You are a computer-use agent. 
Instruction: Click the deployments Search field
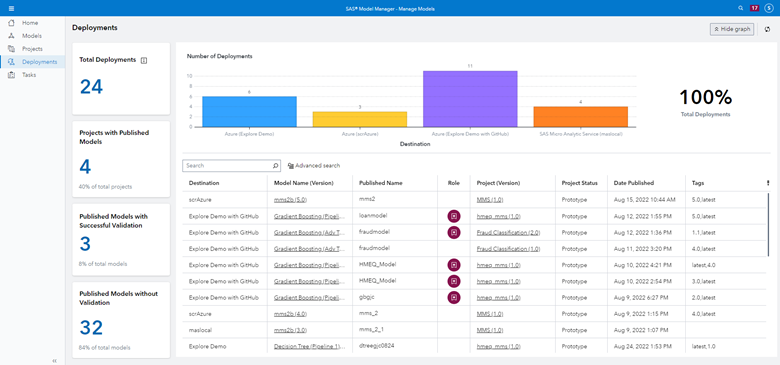tap(231, 166)
